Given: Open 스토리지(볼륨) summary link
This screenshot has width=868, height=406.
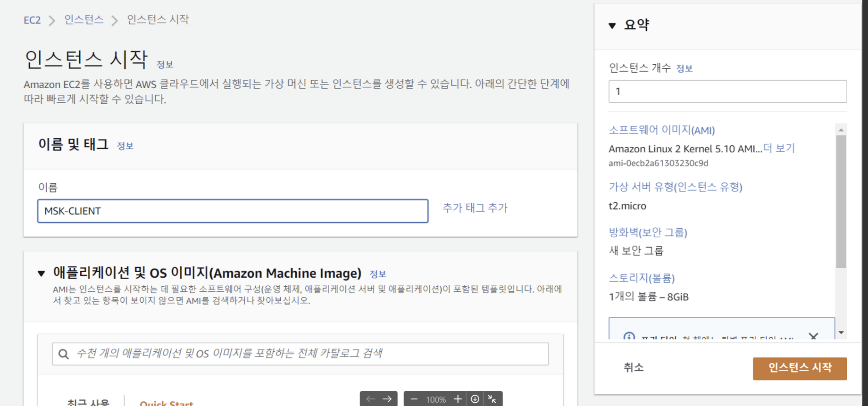Looking at the screenshot, I should pos(642,278).
